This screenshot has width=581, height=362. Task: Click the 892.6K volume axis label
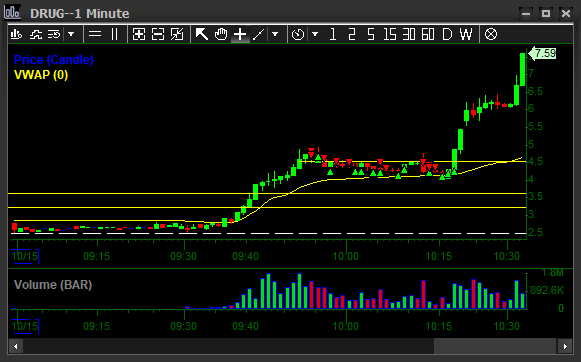point(547,290)
